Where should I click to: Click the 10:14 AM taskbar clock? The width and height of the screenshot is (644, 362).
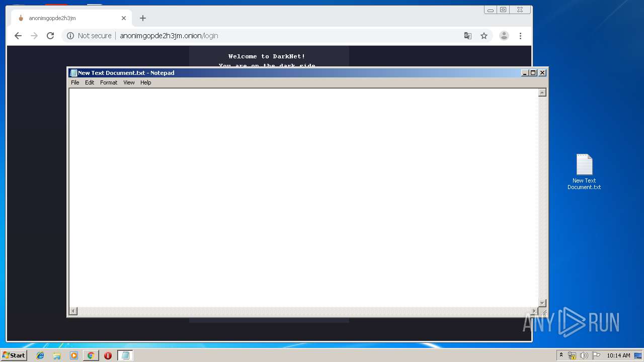tap(618, 355)
